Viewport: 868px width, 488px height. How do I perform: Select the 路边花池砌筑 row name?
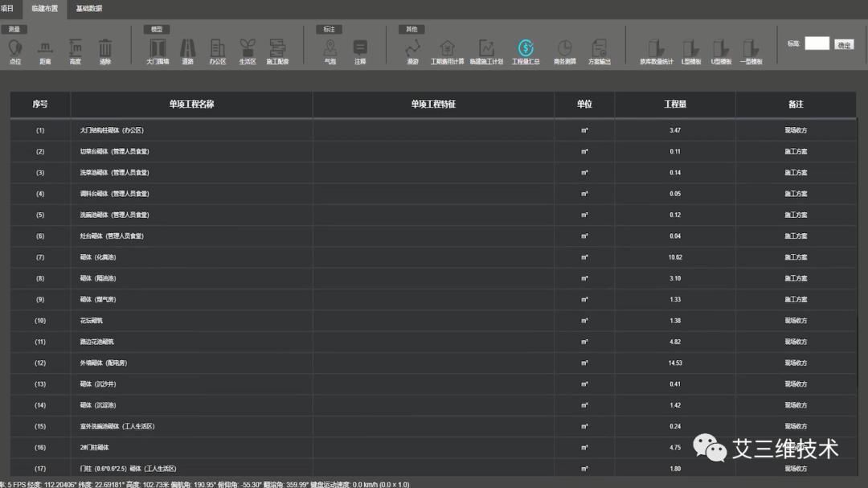pos(97,342)
